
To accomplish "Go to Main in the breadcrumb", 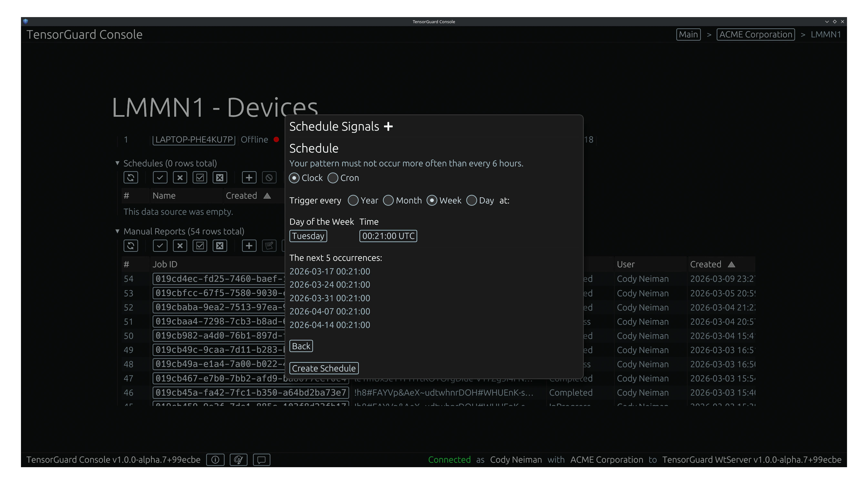I will [x=688, y=34].
